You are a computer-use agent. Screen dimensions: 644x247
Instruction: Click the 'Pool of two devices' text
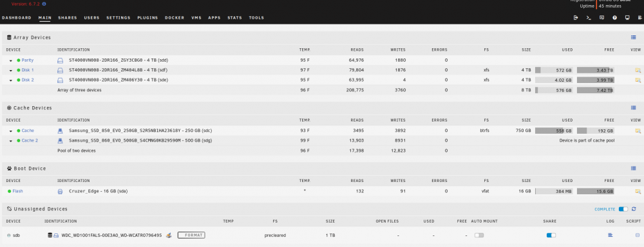pyautogui.click(x=77, y=151)
